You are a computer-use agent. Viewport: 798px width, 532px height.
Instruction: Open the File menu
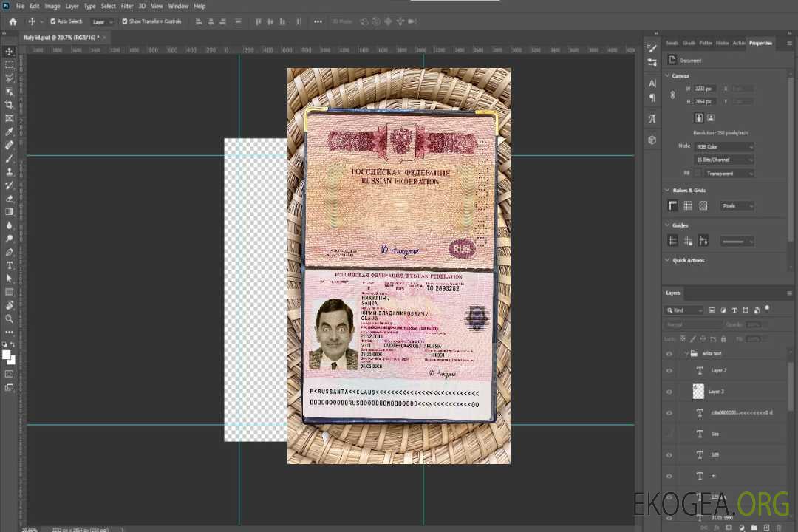pos(21,6)
